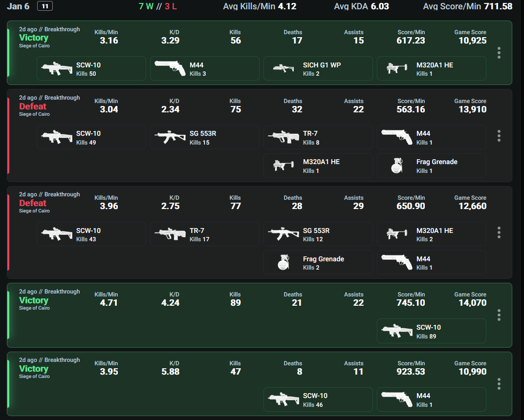The height and width of the screenshot is (420, 524).
Task: Click SICH G1 WP launcher icon
Action: click(284, 68)
